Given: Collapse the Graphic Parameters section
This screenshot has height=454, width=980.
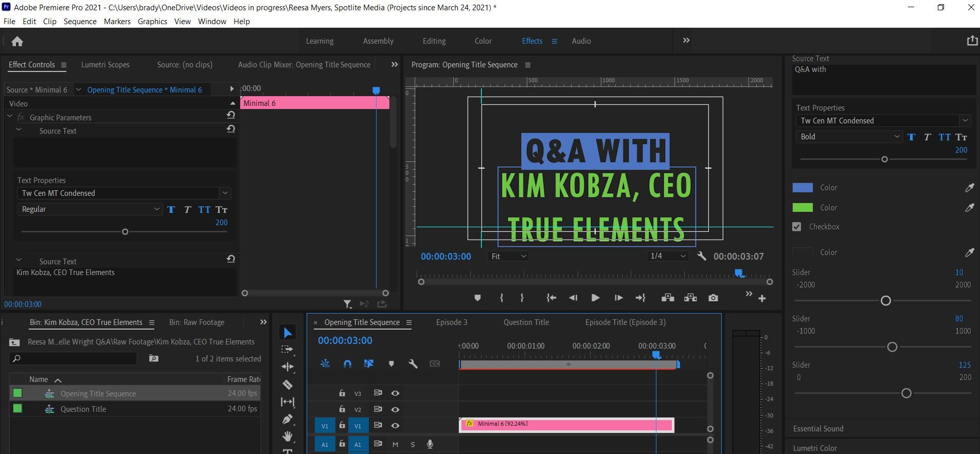Looking at the screenshot, I should (x=9, y=117).
